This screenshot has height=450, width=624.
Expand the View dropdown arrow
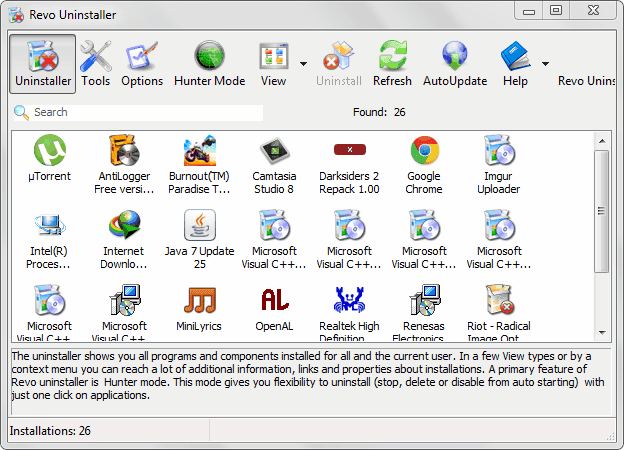(303, 64)
